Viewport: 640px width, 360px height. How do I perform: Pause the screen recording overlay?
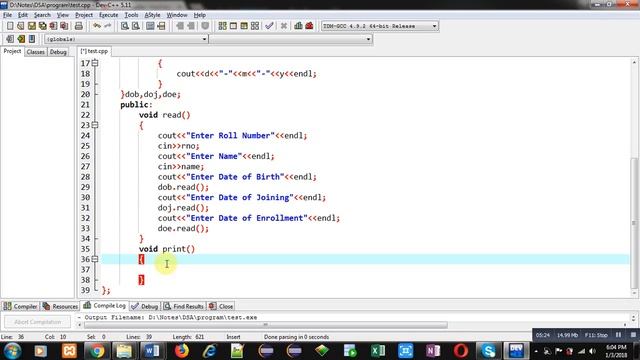(x=619, y=335)
